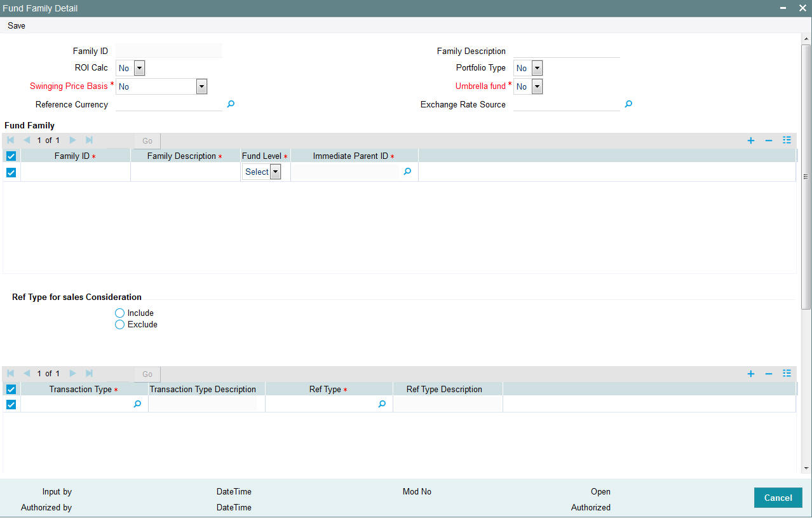
Task: Click the Exchange Rate Source input field
Action: (x=567, y=104)
